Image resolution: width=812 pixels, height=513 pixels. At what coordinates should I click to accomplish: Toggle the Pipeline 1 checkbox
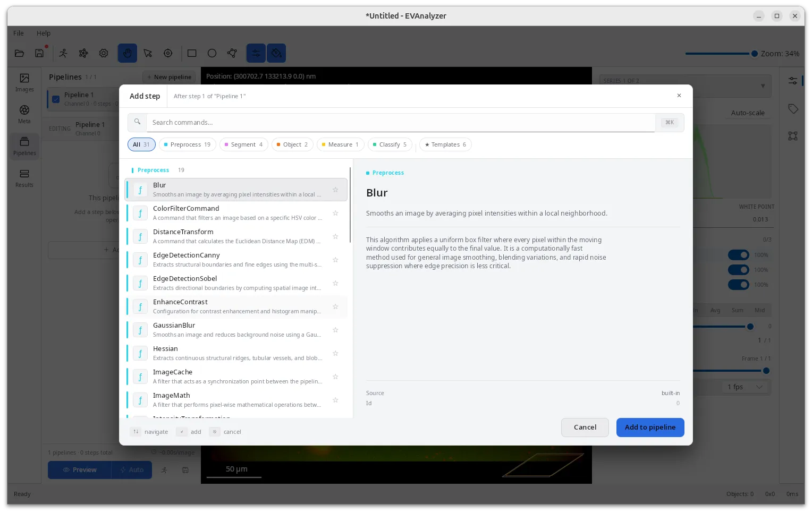pyautogui.click(x=56, y=99)
